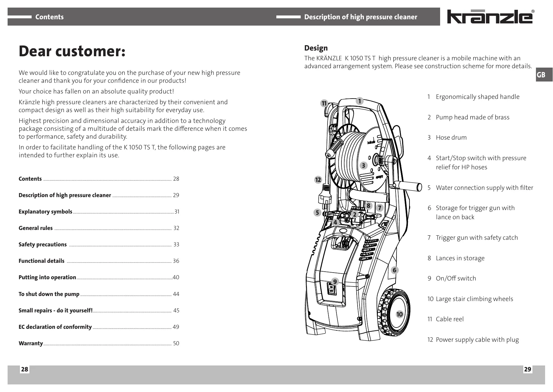Click callout marker 3 on the hose drum
Viewport: 553px width, 392px height.
[364, 166]
